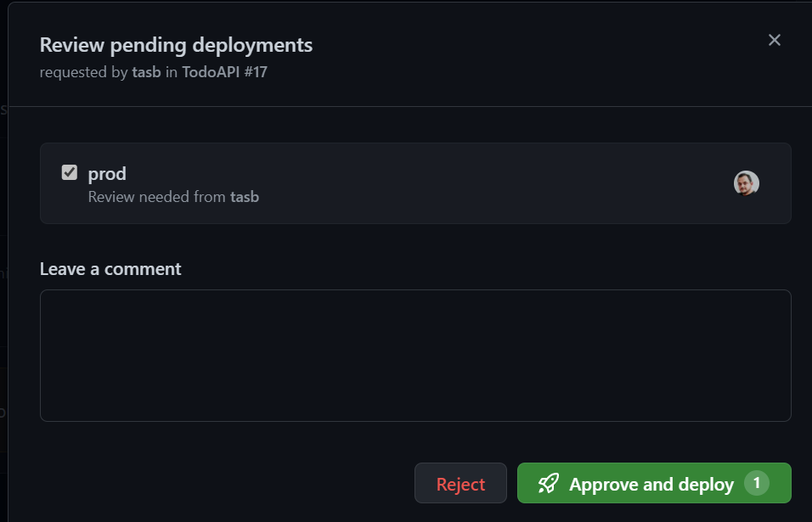Image resolution: width=812 pixels, height=522 pixels.
Task: Click the Review needed from text
Action: pos(157,197)
